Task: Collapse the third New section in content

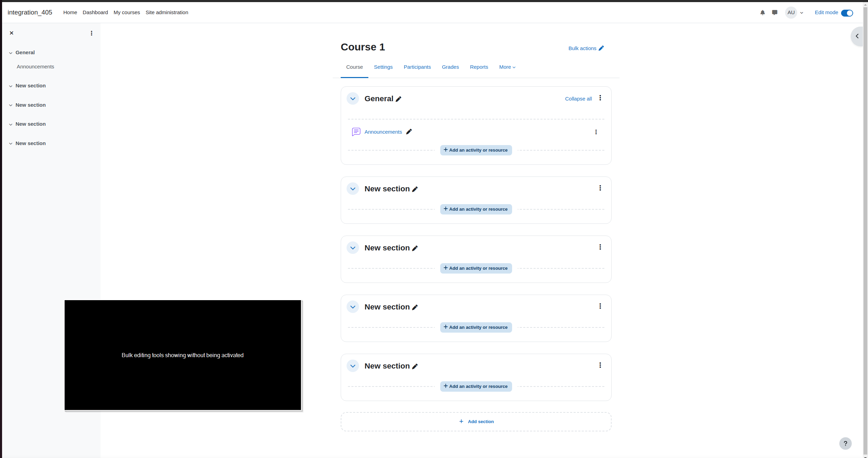Action: [x=353, y=307]
